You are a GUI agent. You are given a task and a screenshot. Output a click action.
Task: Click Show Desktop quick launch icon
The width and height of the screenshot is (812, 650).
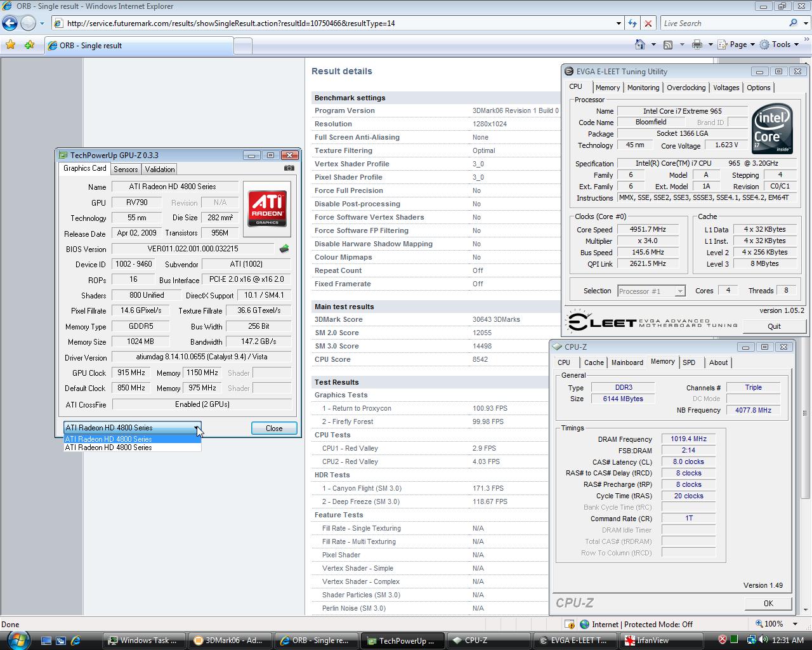tap(46, 640)
